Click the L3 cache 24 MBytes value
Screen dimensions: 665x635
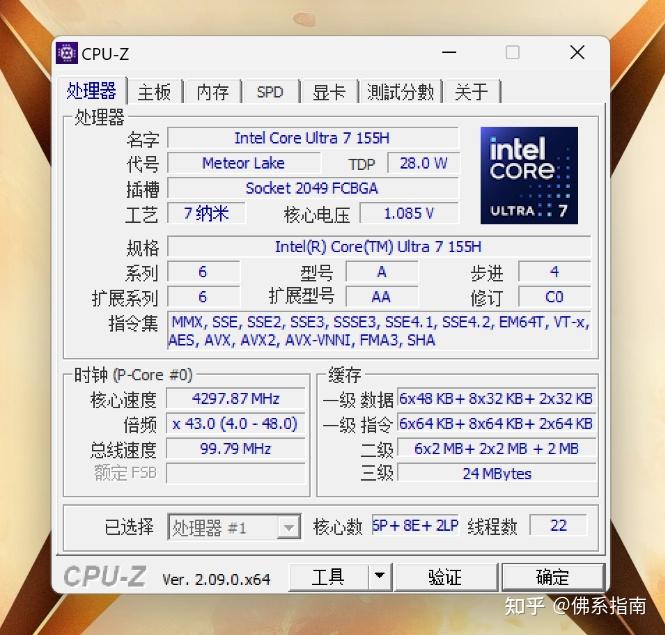496,473
